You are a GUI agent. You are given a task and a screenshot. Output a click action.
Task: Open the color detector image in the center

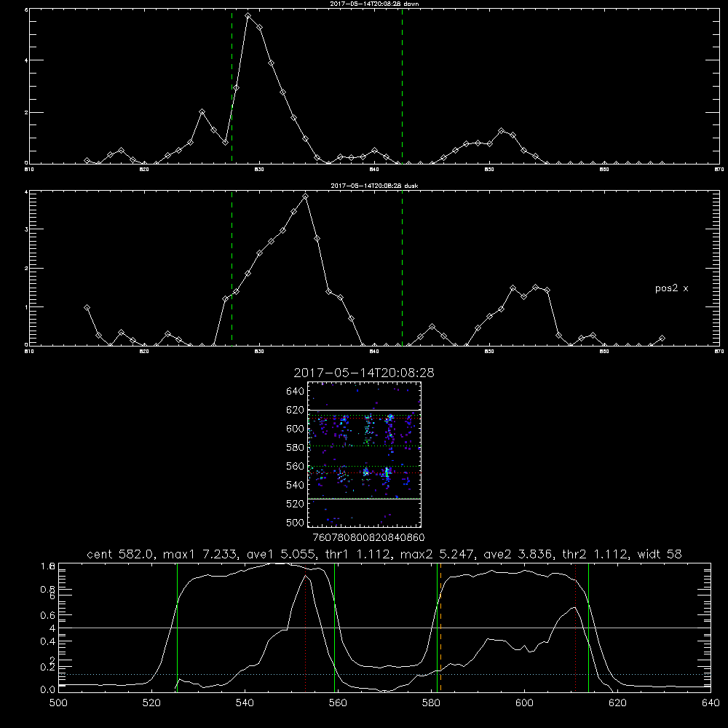[364, 454]
